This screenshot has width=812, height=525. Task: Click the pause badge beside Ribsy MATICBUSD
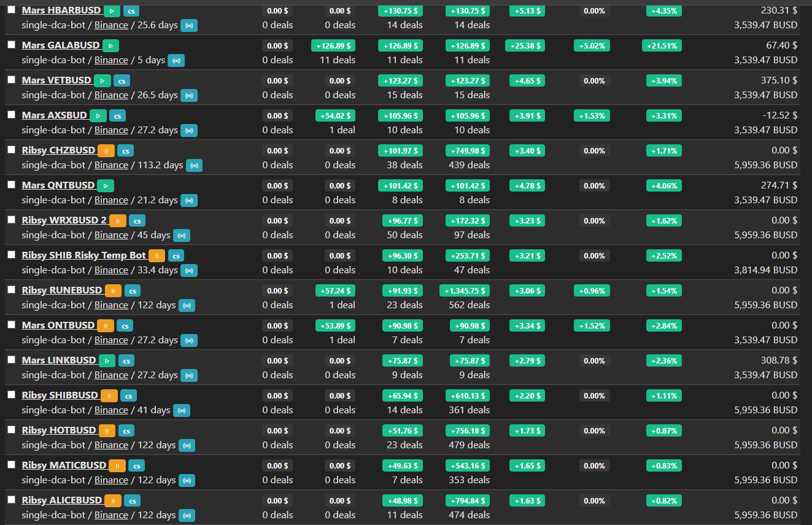117,465
